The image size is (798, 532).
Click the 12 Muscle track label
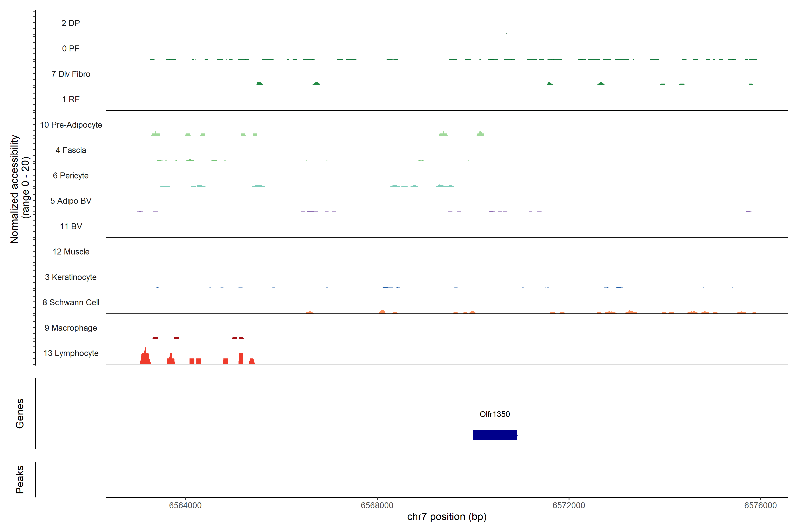tap(70, 252)
